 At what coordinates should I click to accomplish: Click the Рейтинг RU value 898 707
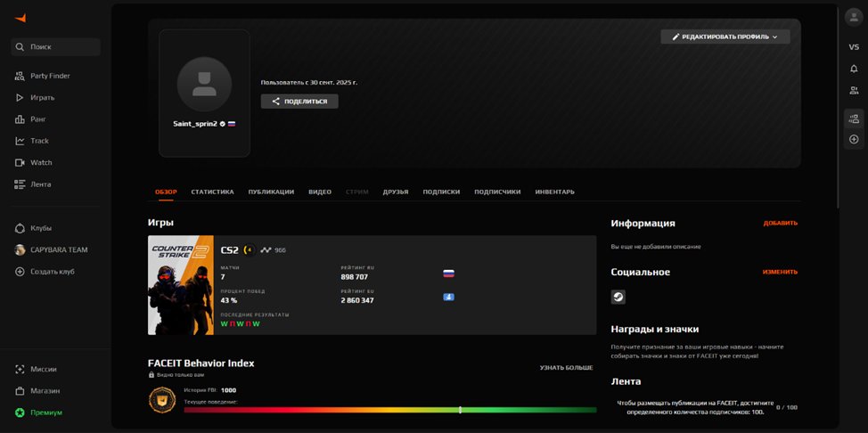[355, 277]
